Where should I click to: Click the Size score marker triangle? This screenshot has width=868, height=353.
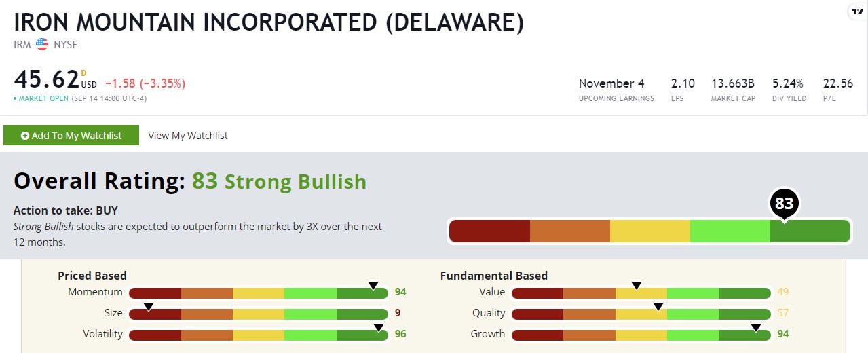click(149, 306)
